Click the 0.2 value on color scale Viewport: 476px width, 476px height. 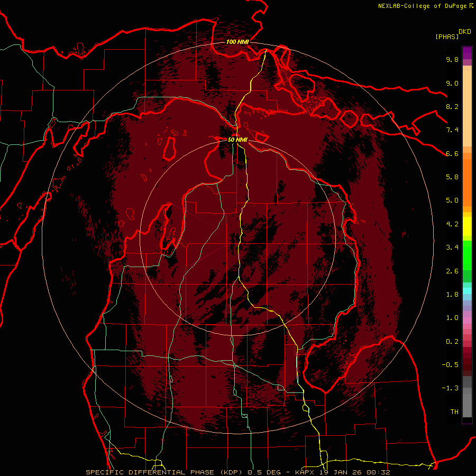point(452,342)
